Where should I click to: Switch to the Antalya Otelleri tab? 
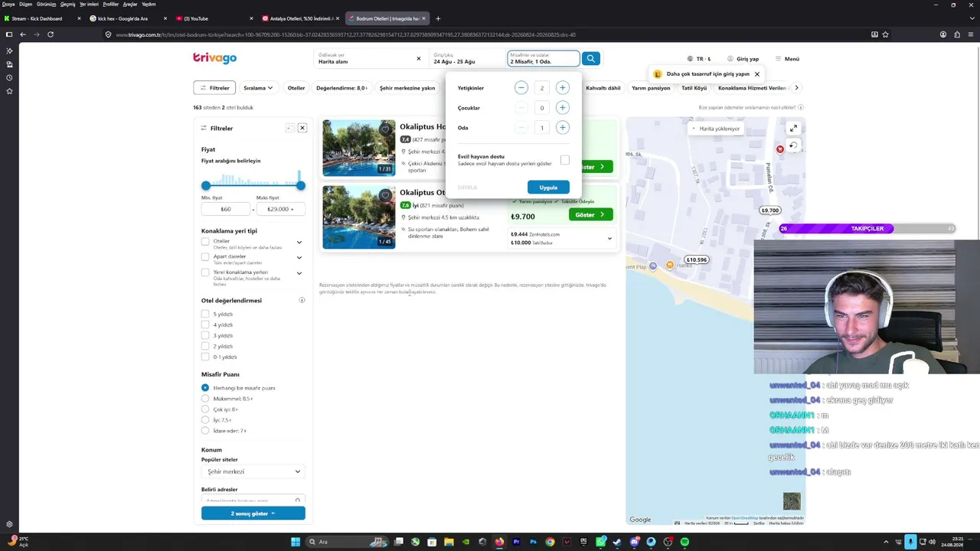tap(299, 18)
